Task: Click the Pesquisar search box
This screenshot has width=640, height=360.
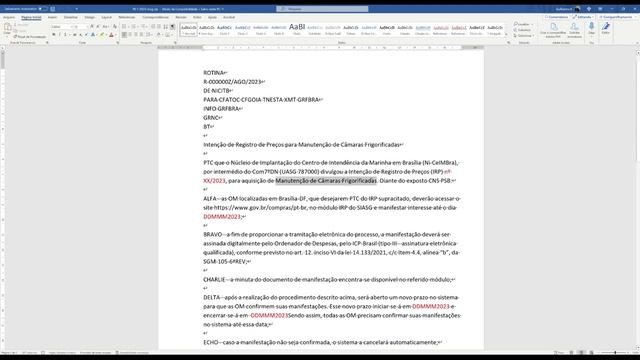Action: [322, 9]
